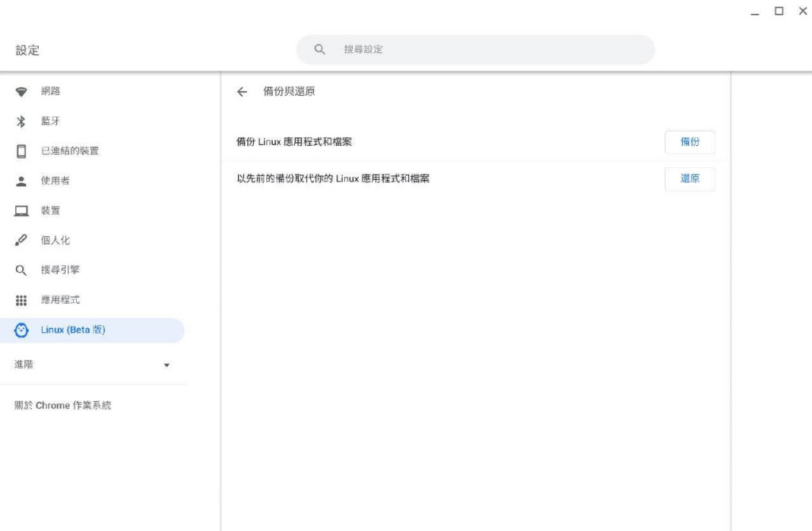Open 關於 Chrome 作業系統

coord(63,405)
